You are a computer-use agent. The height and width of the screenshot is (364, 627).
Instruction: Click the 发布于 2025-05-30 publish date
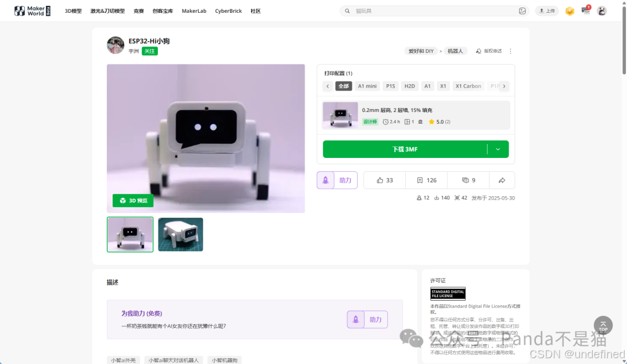coord(493,197)
